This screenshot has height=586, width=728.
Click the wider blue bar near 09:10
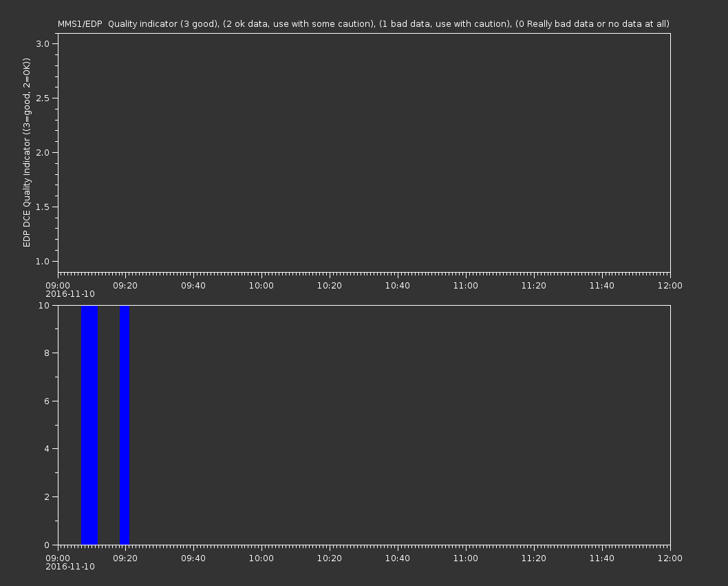89,425
